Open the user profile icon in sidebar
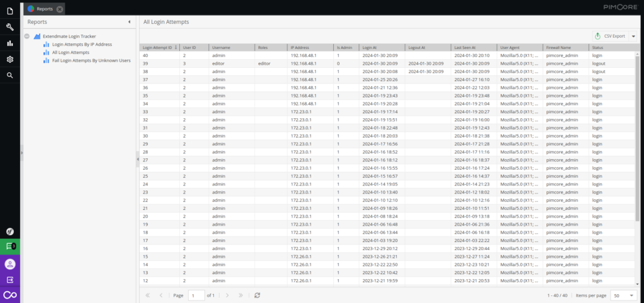Viewport: 644px width, 303px height. [10, 263]
